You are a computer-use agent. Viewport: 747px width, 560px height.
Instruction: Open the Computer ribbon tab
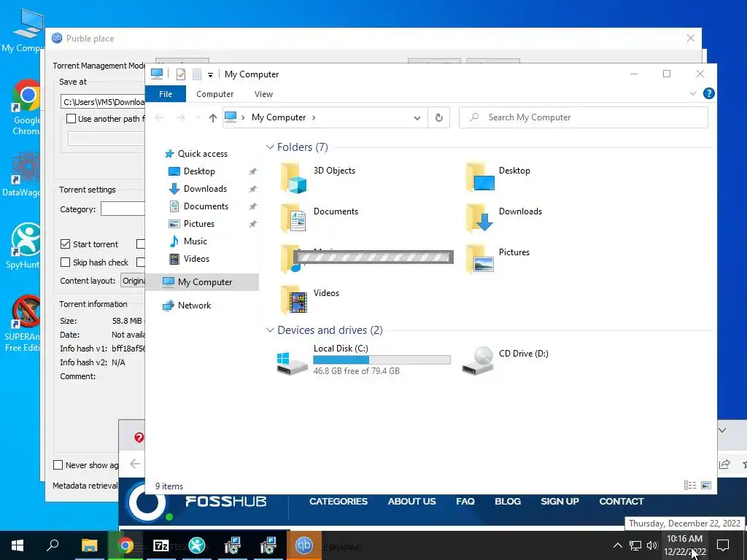coord(215,94)
